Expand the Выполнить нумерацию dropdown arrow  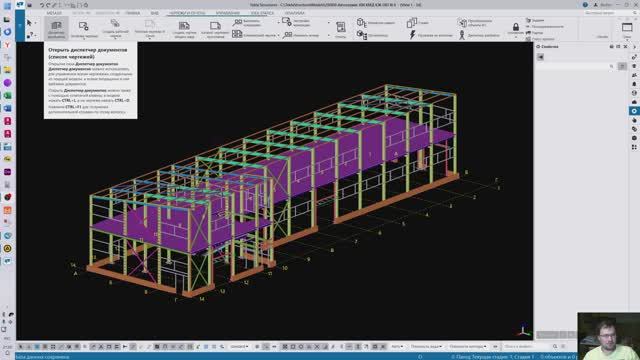click(x=278, y=23)
